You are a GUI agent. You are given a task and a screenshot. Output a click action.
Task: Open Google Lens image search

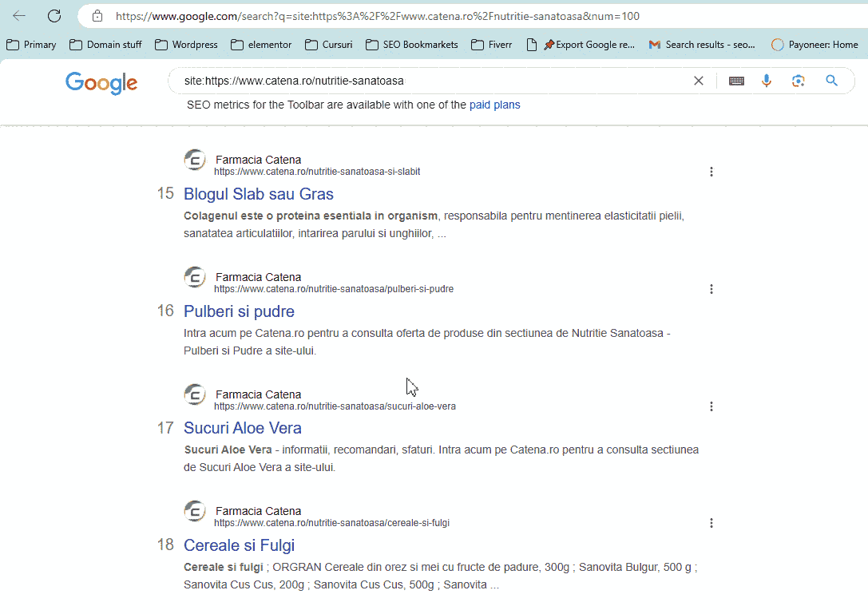tap(798, 81)
